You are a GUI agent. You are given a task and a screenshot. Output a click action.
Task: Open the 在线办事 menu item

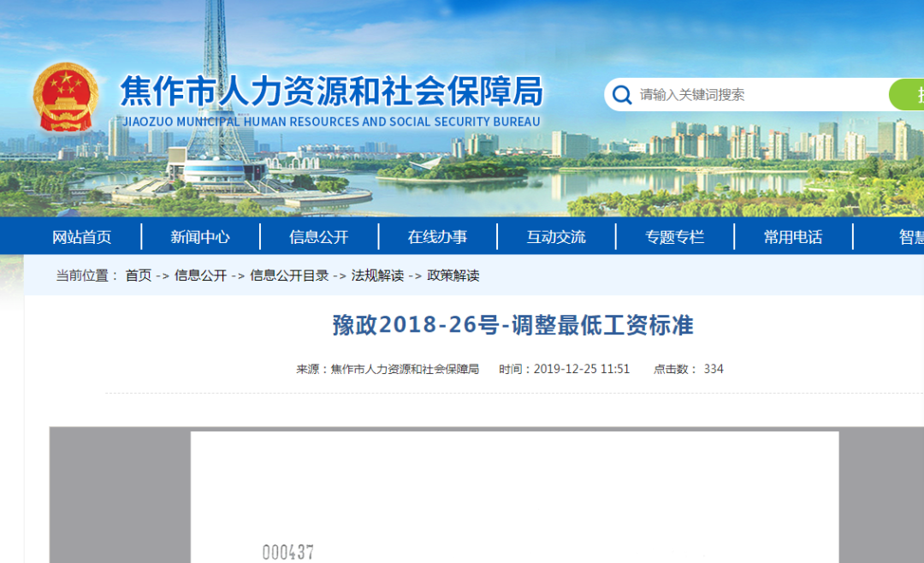(437, 237)
